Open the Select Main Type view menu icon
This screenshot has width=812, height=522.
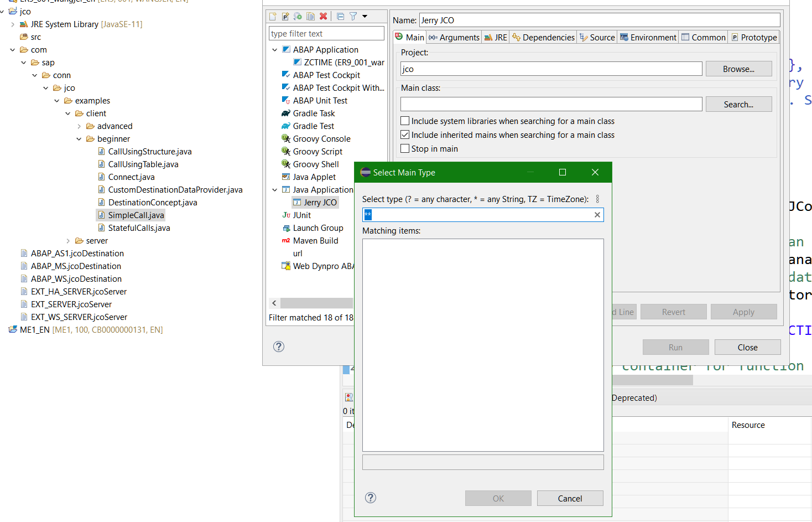click(x=597, y=198)
